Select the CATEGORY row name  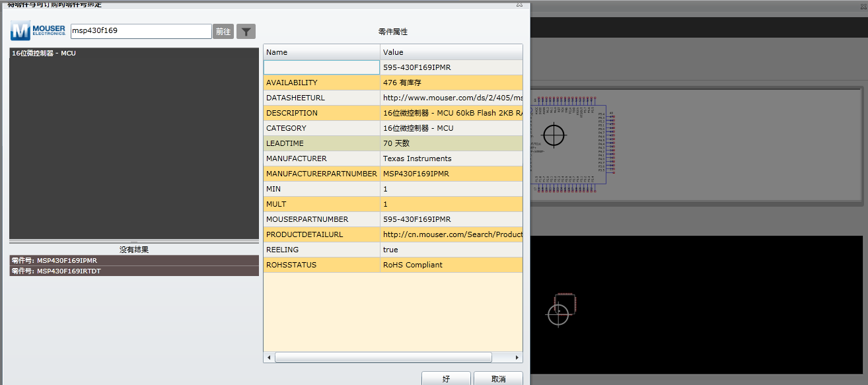click(x=322, y=128)
